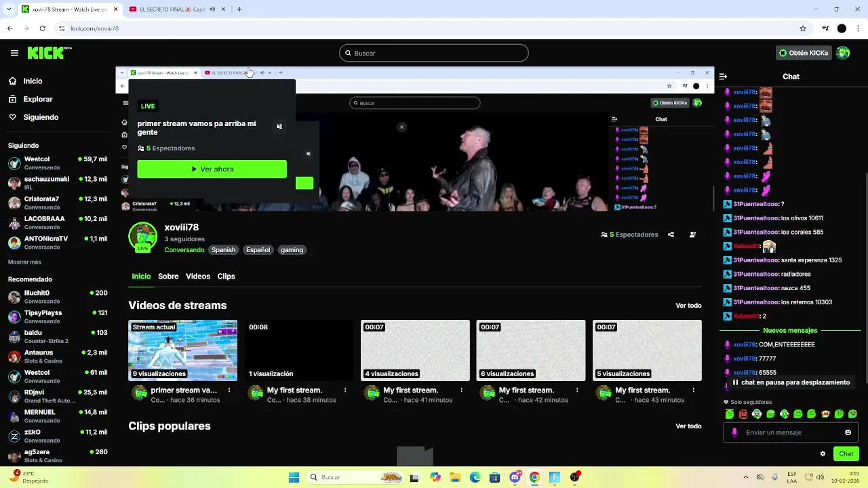
Task: Open Windows Start menu
Action: click(294, 477)
